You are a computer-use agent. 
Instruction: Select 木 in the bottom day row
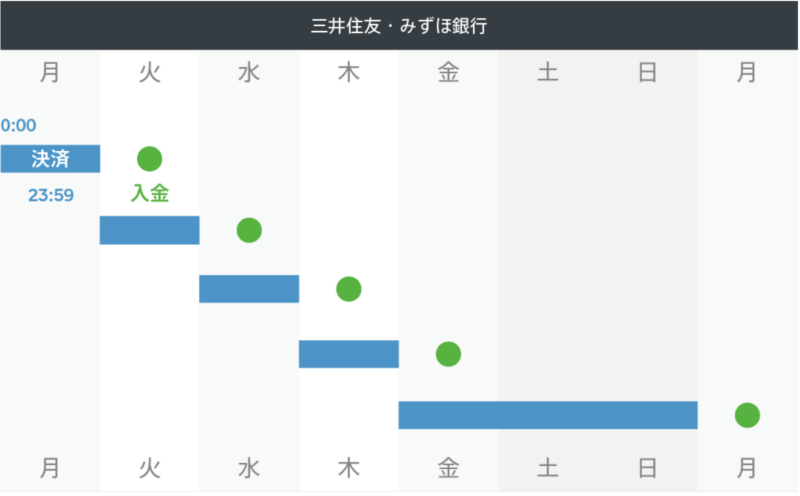click(x=348, y=467)
